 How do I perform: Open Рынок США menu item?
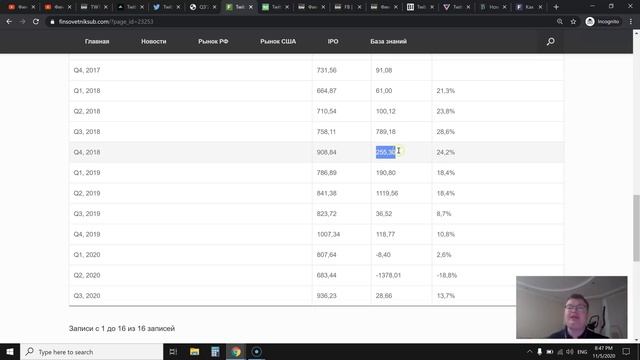click(278, 41)
